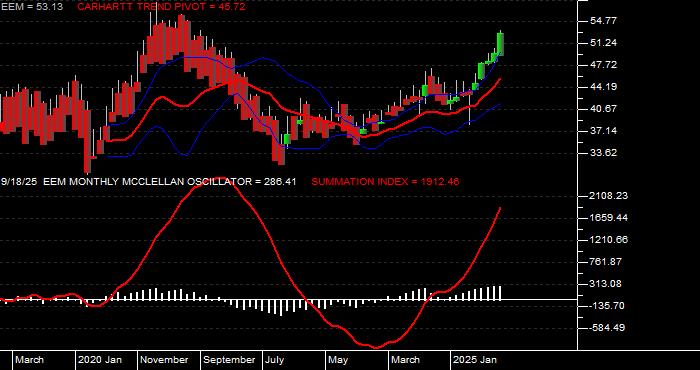The image size is (700, 370).
Task: Select the 47.72 price axis value
Action: 603,65
